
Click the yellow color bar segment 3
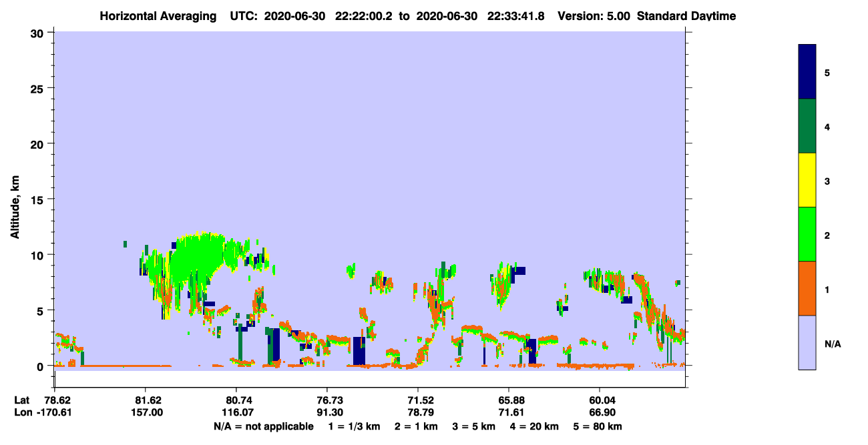coord(807,180)
